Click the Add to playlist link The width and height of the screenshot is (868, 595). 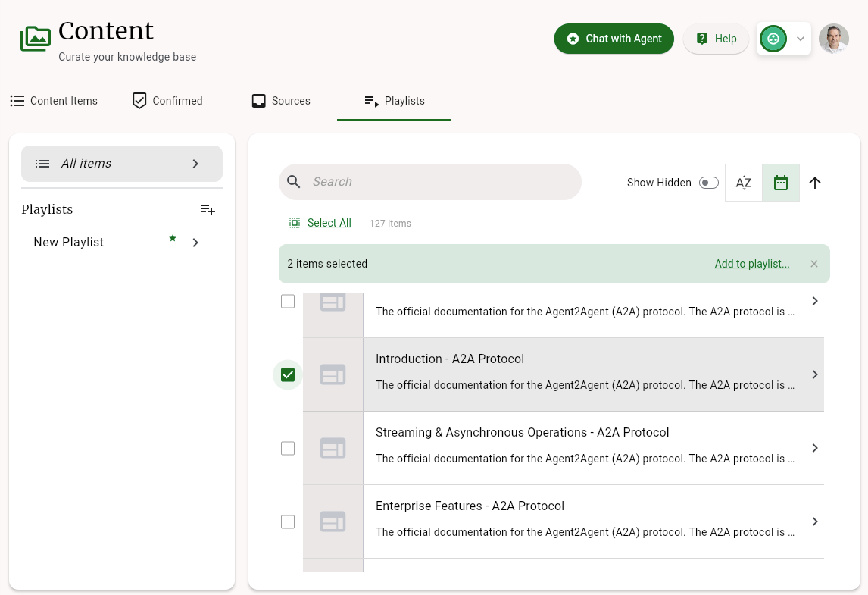pyautogui.click(x=752, y=264)
